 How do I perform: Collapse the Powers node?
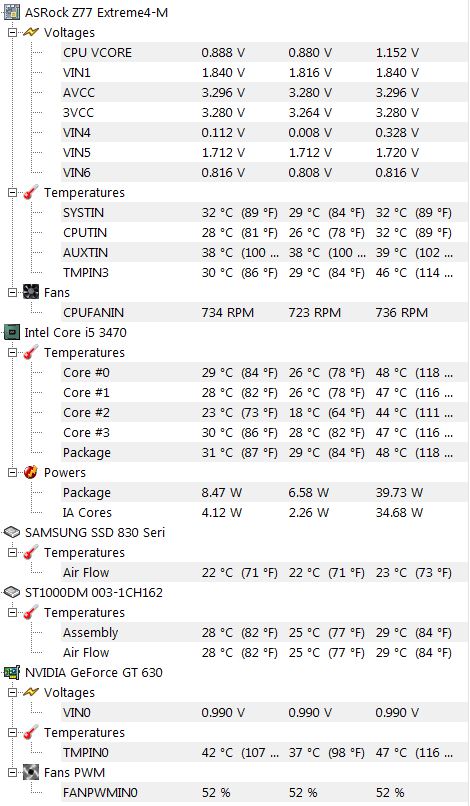12,472
